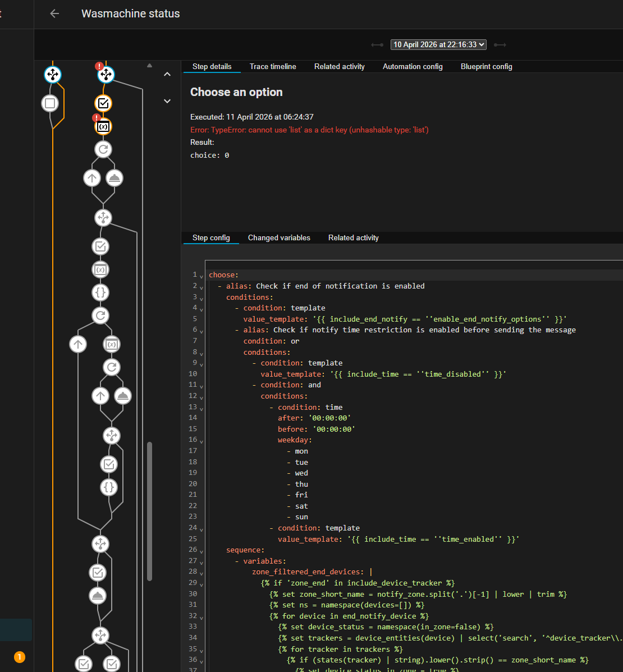Screen dimensions: 623x672
Task: Select the orange-outlined variables (x) node
Action: coord(103,127)
